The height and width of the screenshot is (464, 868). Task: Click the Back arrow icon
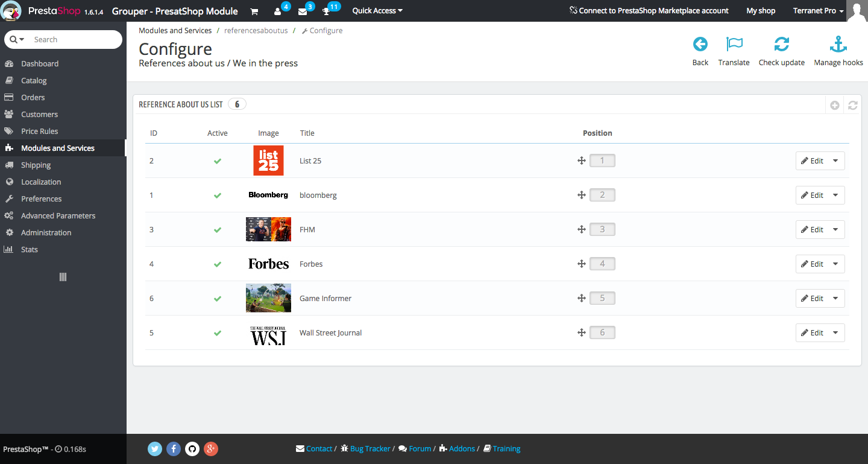[x=700, y=44]
